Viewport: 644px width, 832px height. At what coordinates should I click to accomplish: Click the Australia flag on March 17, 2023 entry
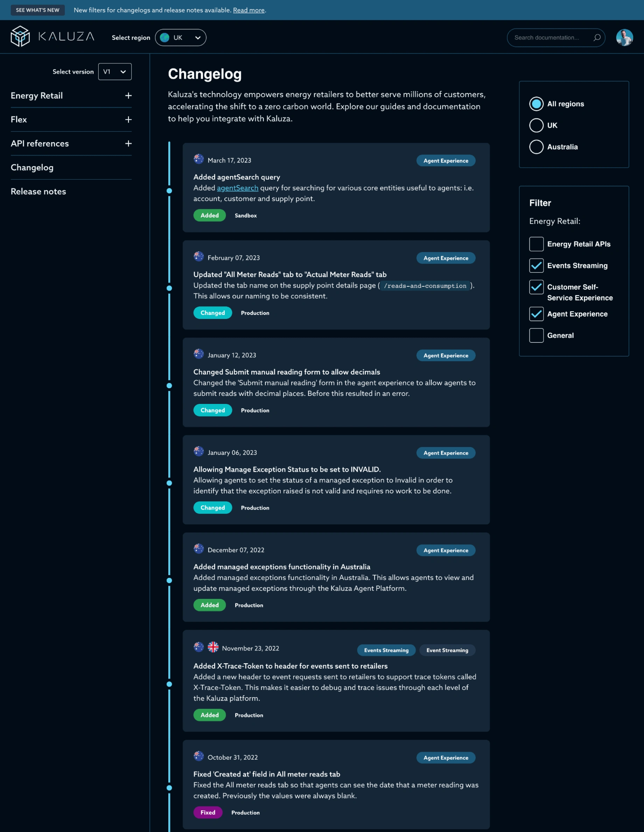(x=198, y=159)
